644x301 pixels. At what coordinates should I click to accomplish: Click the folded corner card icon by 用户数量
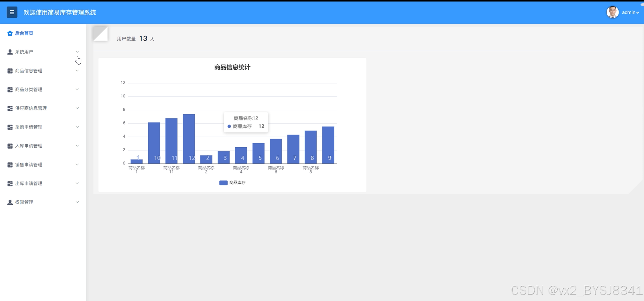100,33
